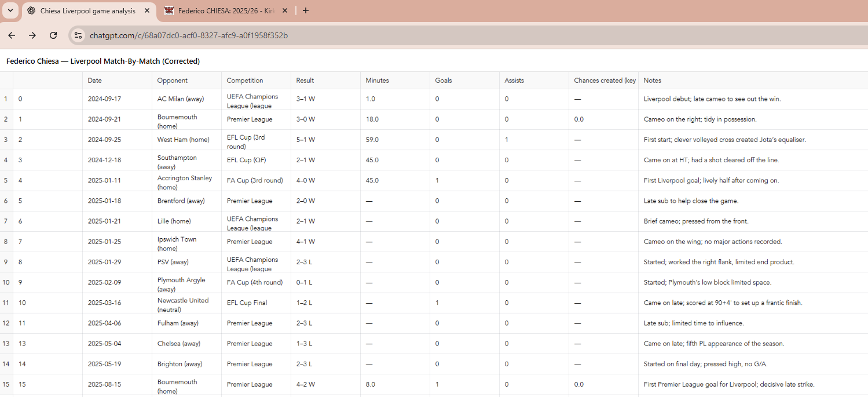Open the tab search dropdown arrow

click(10, 10)
